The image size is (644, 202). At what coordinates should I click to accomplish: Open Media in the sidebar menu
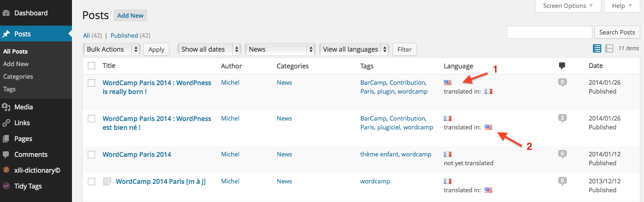pos(23,107)
